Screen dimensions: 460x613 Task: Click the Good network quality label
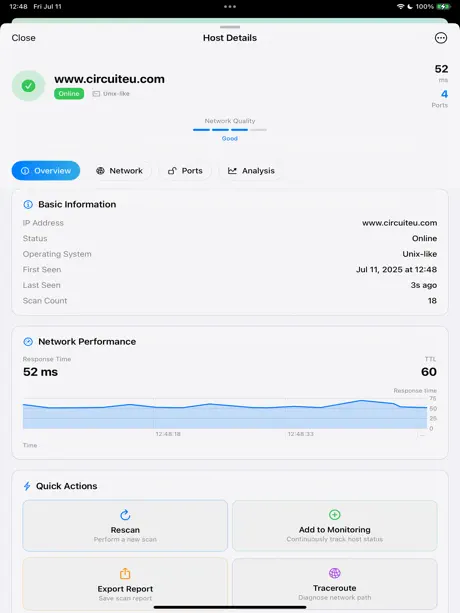230,138
